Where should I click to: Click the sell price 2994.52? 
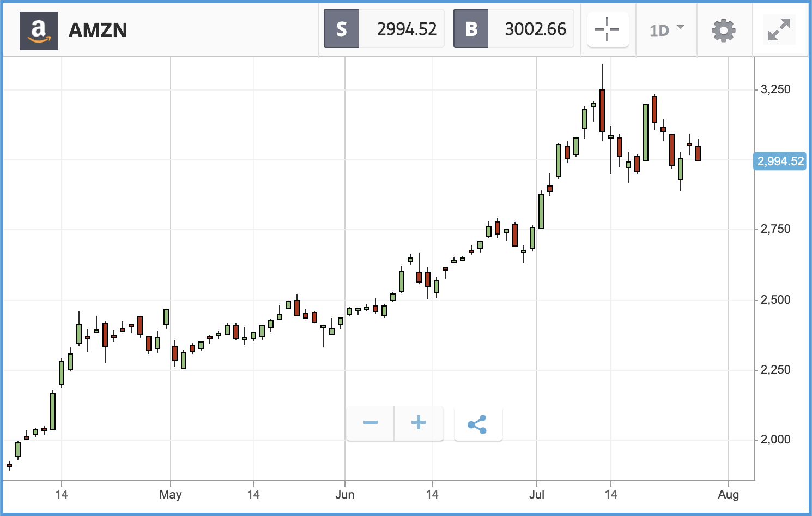pos(407,29)
